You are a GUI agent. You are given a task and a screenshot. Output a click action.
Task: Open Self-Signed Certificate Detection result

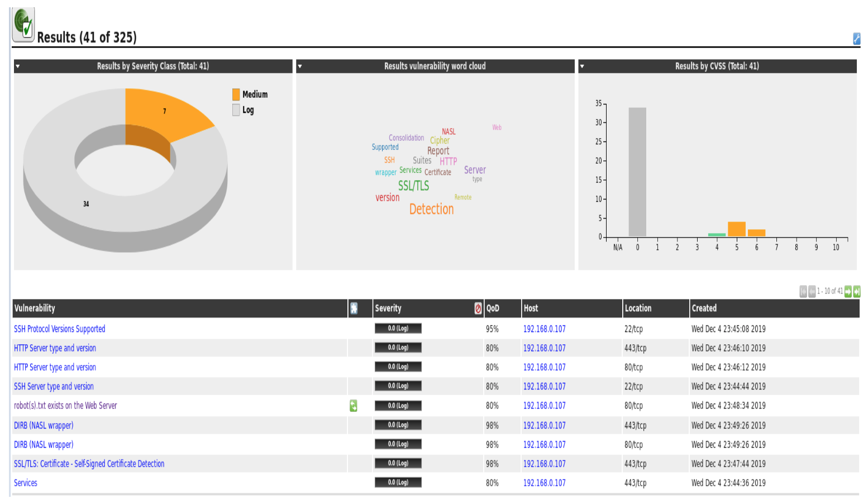[x=89, y=463]
